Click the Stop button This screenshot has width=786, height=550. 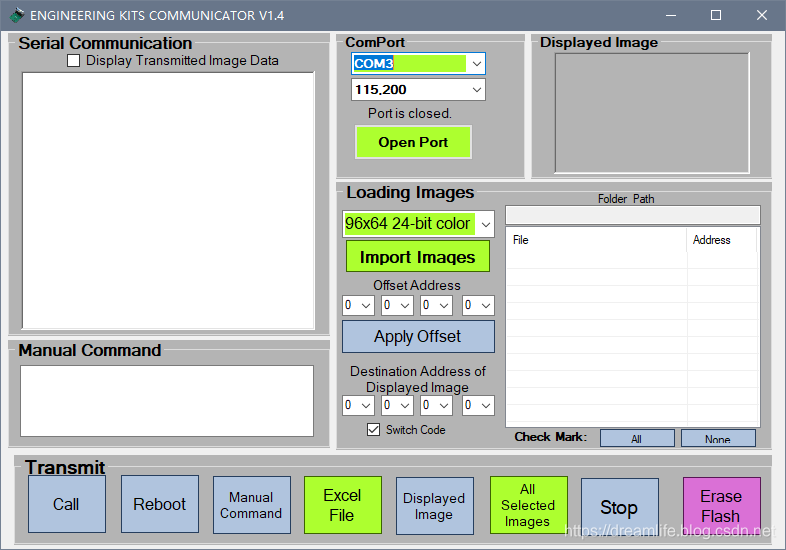[x=620, y=507]
